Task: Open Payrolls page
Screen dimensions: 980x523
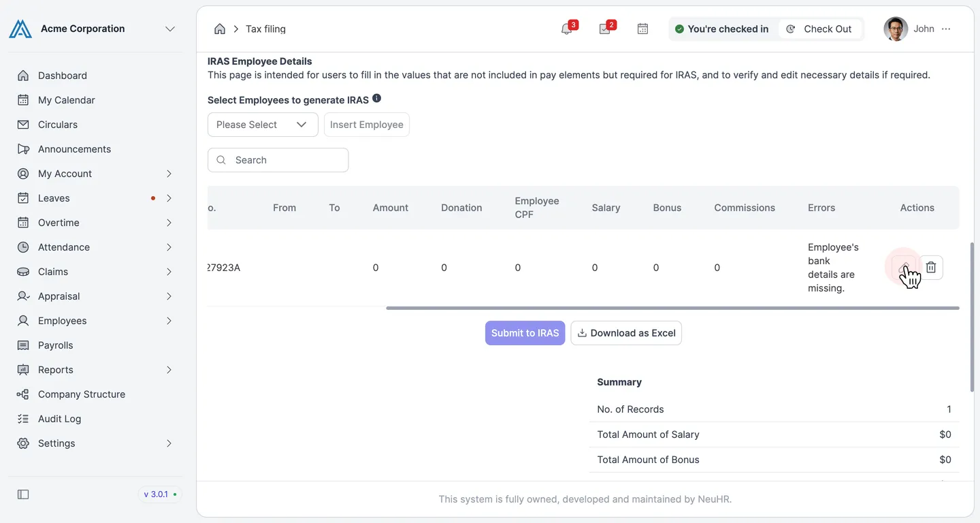Action: (x=95, y=345)
